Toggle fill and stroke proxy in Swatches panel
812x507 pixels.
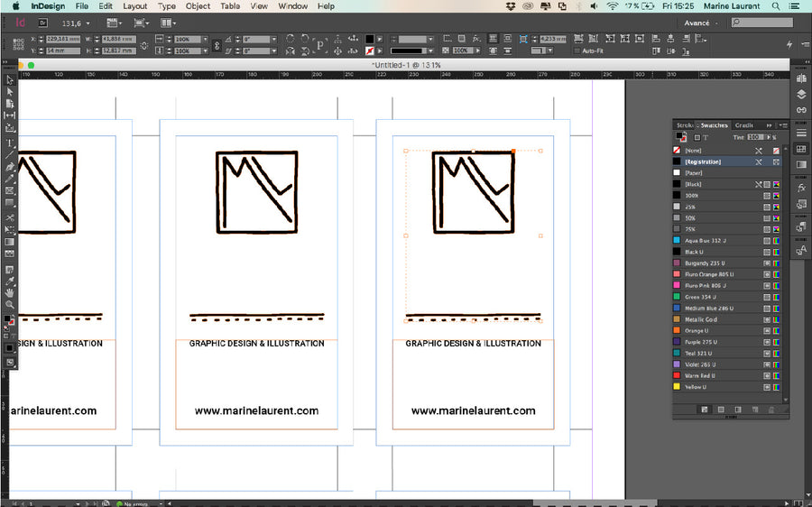pos(681,137)
